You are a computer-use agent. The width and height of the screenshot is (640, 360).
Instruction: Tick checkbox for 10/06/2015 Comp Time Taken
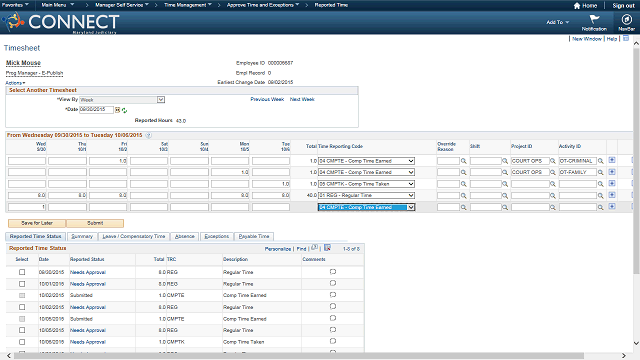[22, 342]
